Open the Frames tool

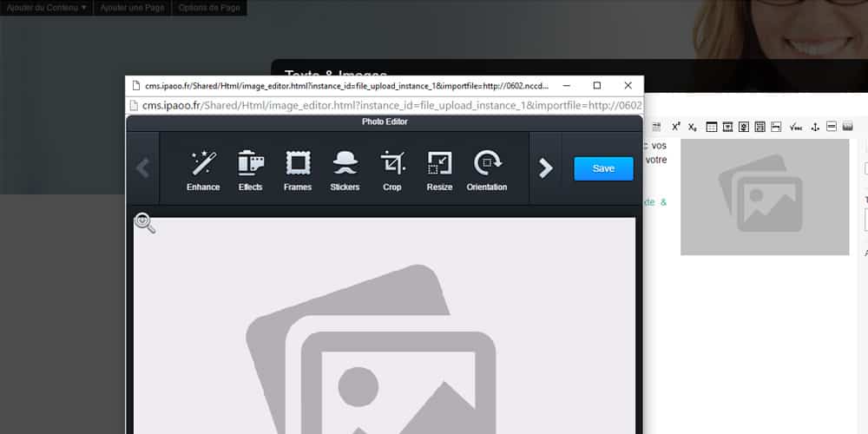pyautogui.click(x=298, y=171)
